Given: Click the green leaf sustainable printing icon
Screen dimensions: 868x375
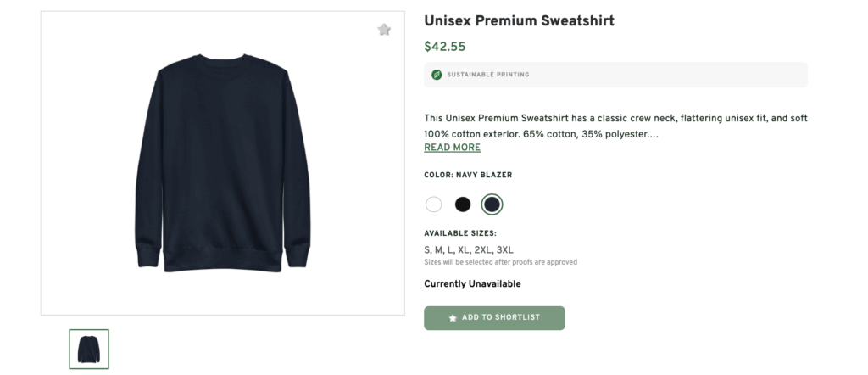Looking at the screenshot, I should [437, 75].
